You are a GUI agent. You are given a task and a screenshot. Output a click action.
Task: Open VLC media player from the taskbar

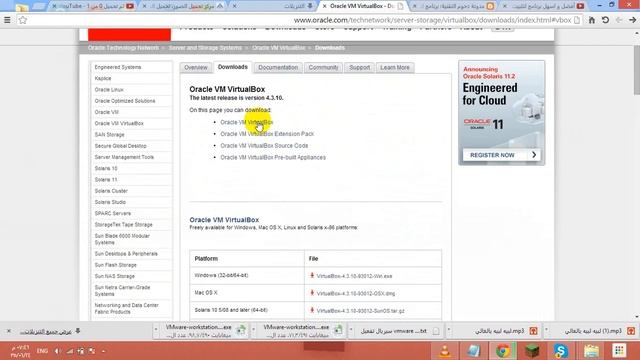tap(445, 351)
